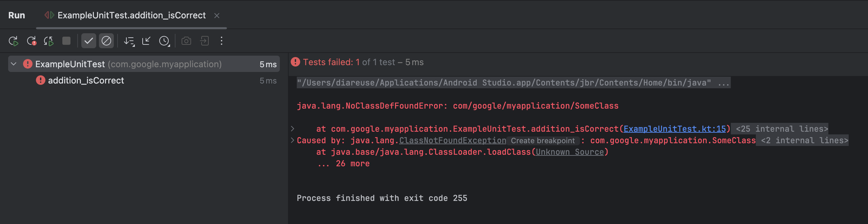Toggle Show Ignored tests filter
The height and width of the screenshot is (224, 868).
click(x=106, y=41)
